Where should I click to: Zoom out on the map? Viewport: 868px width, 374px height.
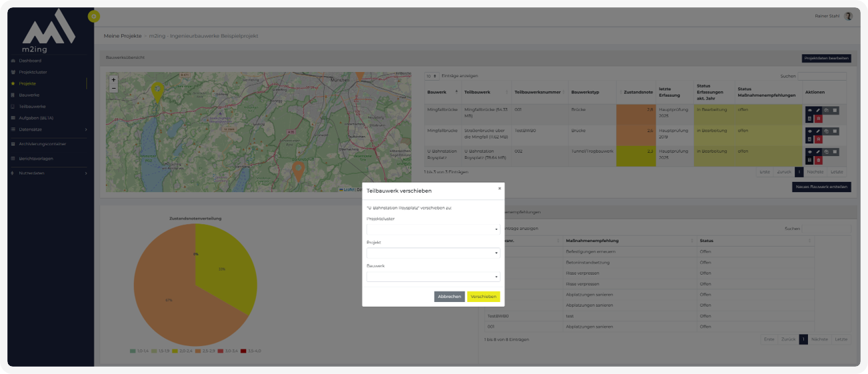113,88
